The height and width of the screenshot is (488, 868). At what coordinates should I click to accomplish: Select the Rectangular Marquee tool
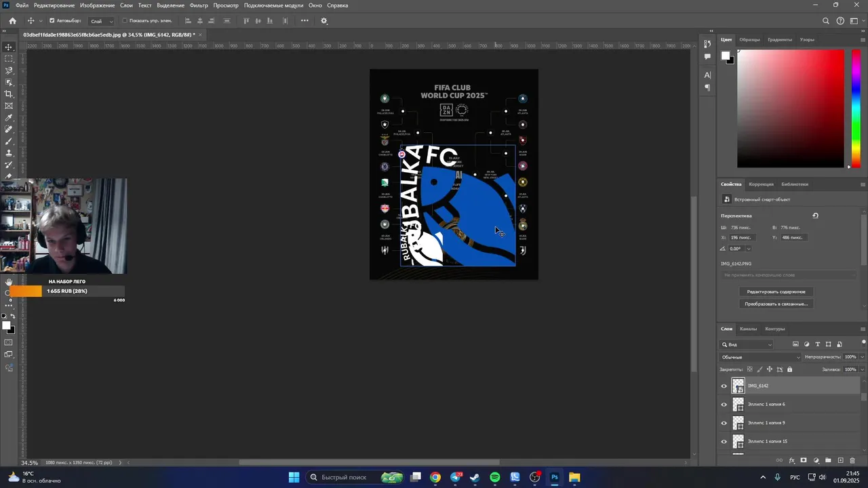pyautogui.click(x=9, y=59)
